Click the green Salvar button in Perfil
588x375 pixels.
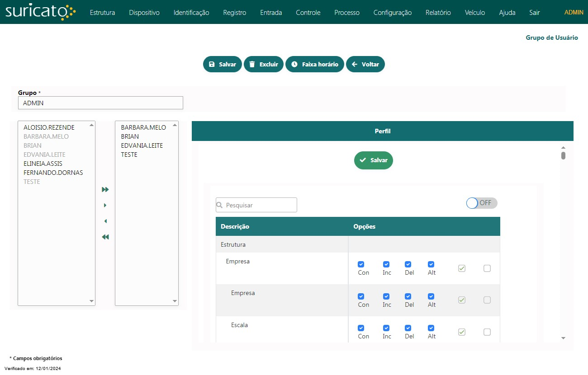click(x=373, y=160)
